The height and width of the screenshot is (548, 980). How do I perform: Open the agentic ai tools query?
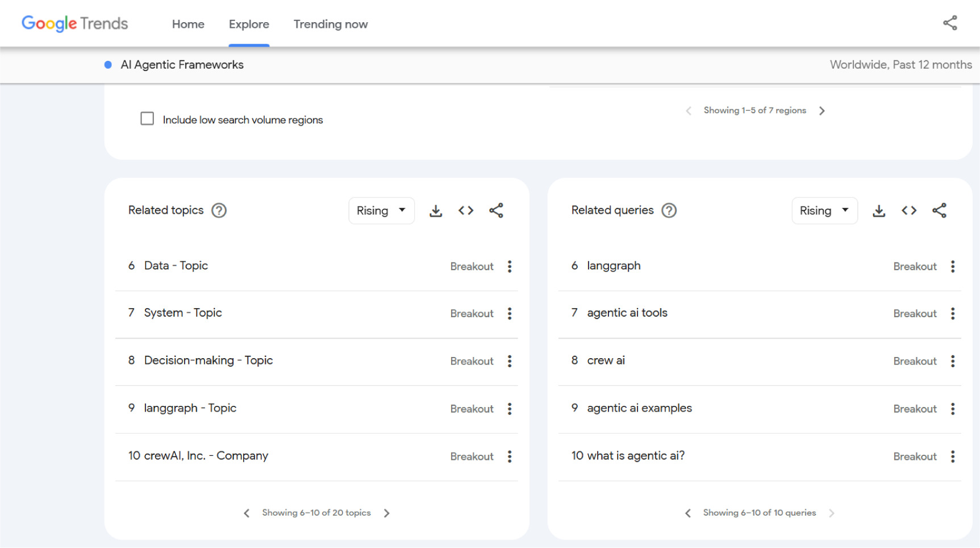(x=627, y=313)
